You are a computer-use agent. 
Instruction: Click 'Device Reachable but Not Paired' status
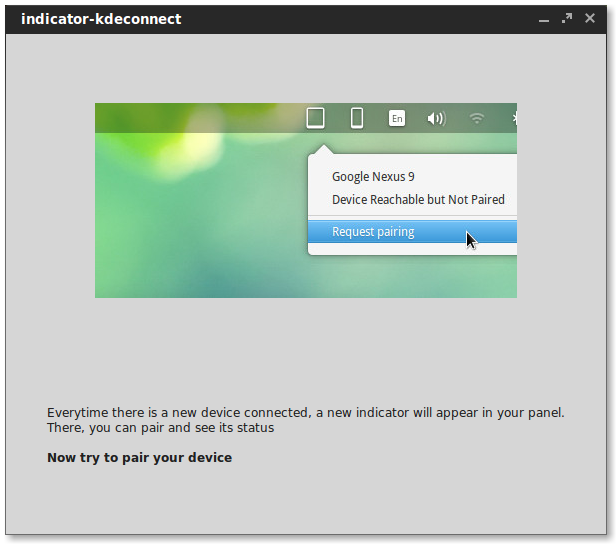click(418, 200)
